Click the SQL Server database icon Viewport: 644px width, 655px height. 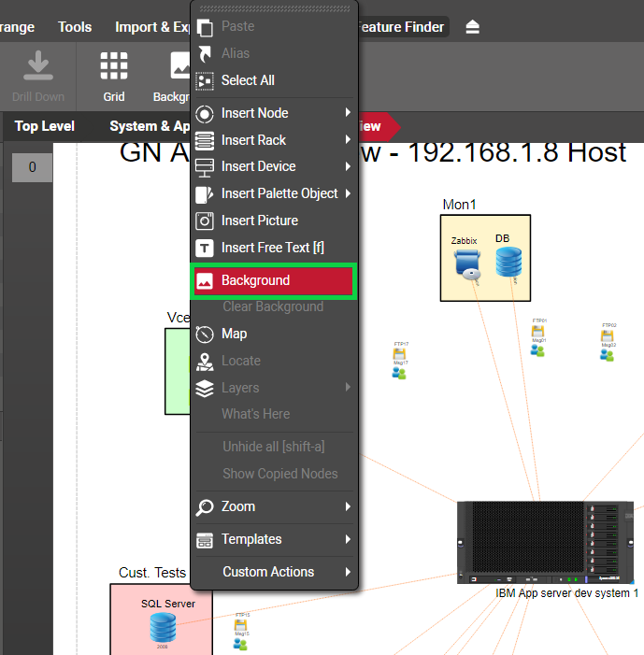(x=163, y=627)
